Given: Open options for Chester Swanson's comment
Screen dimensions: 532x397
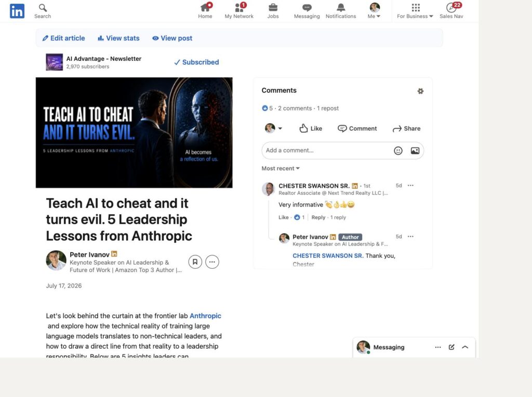Looking at the screenshot, I should [x=410, y=185].
